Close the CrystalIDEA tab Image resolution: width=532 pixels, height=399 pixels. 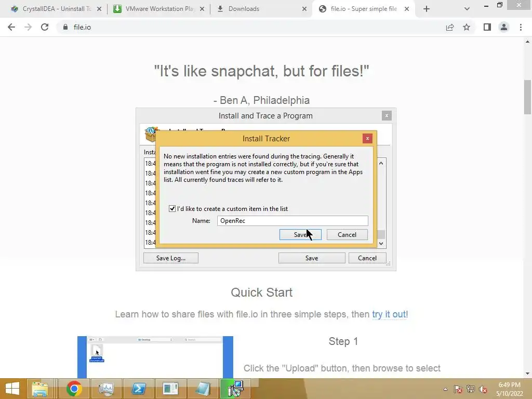(99, 9)
